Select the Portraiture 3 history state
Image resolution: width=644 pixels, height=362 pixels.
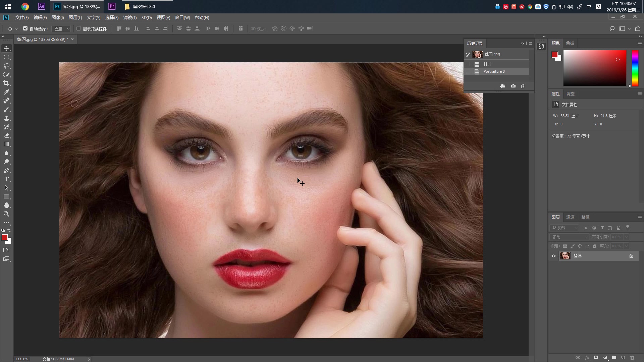(494, 72)
